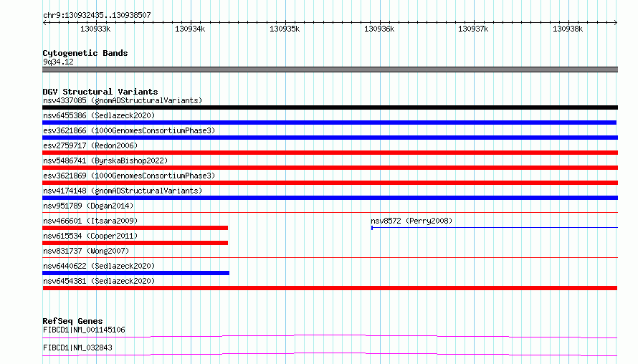
Task: Open the nsv8572 Perry2008 label
Action: pyautogui.click(x=411, y=221)
